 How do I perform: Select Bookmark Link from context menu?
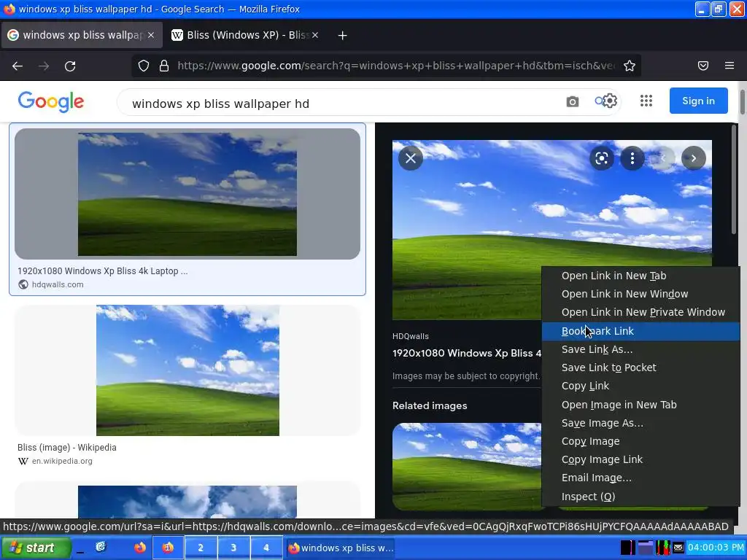[x=640, y=331]
